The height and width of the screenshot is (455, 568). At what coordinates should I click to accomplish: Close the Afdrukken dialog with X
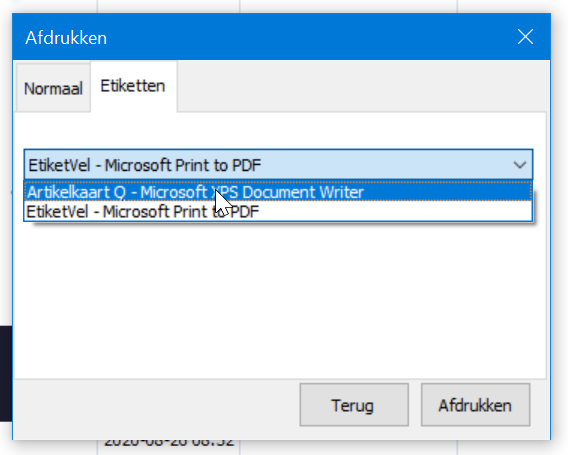point(525,37)
